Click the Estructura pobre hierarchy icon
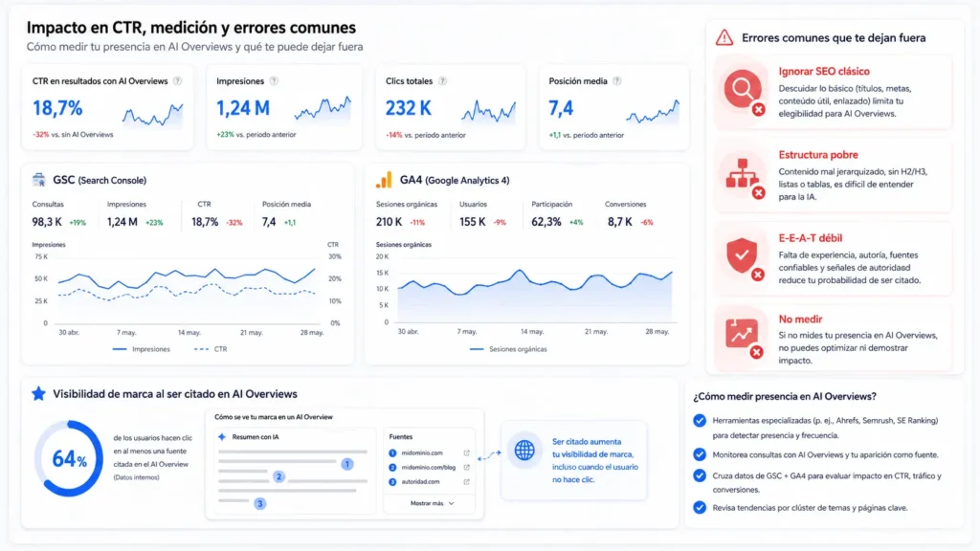The height and width of the screenshot is (551, 980). point(743,174)
